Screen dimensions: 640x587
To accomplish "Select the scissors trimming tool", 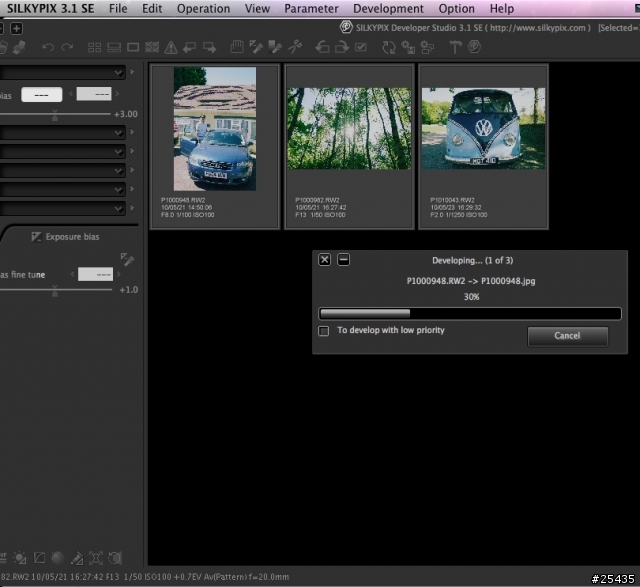I will (294, 47).
